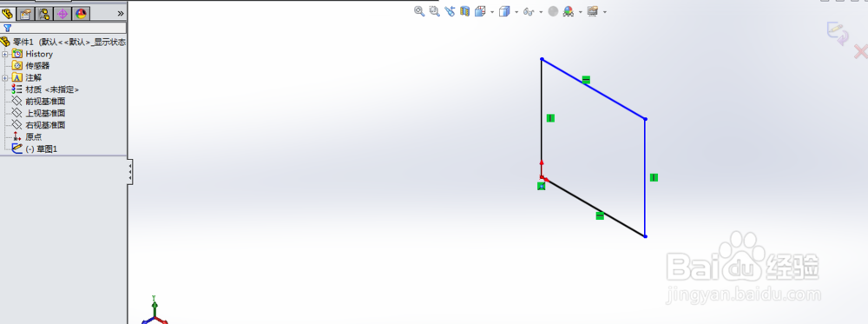The height and width of the screenshot is (324, 868).
Task: Open the Hide/Show Items dropdown arrow
Action: (541, 11)
